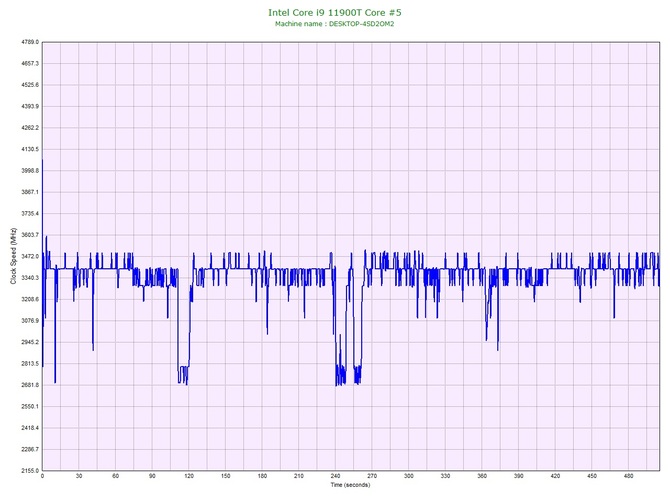This screenshot has height=502, width=670.
Task: Click the x-axis tick label 60
Action: coord(115,476)
